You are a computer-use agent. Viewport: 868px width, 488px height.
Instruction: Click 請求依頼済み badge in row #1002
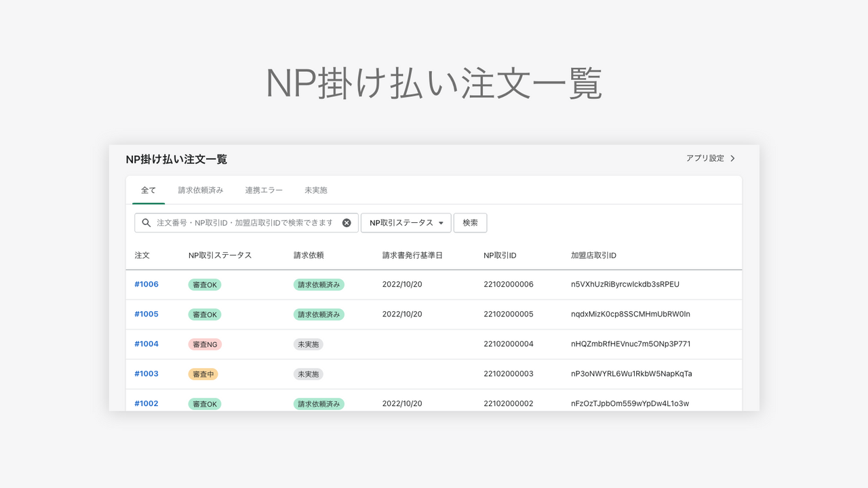(319, 404)
